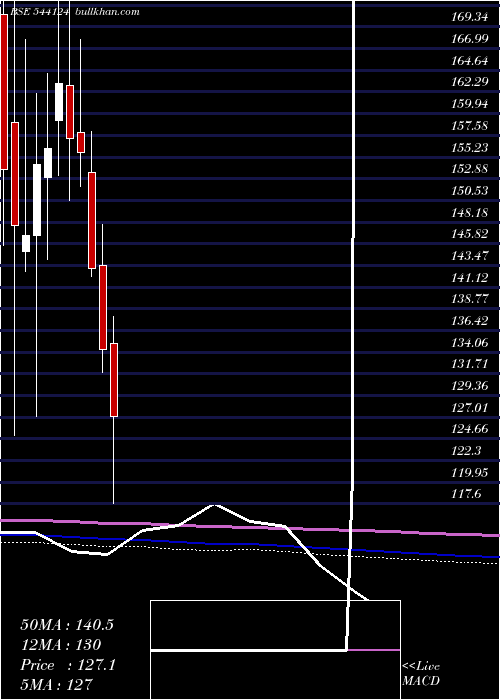Click the price label 145.82
500x700 pixels.
(470, 234)
